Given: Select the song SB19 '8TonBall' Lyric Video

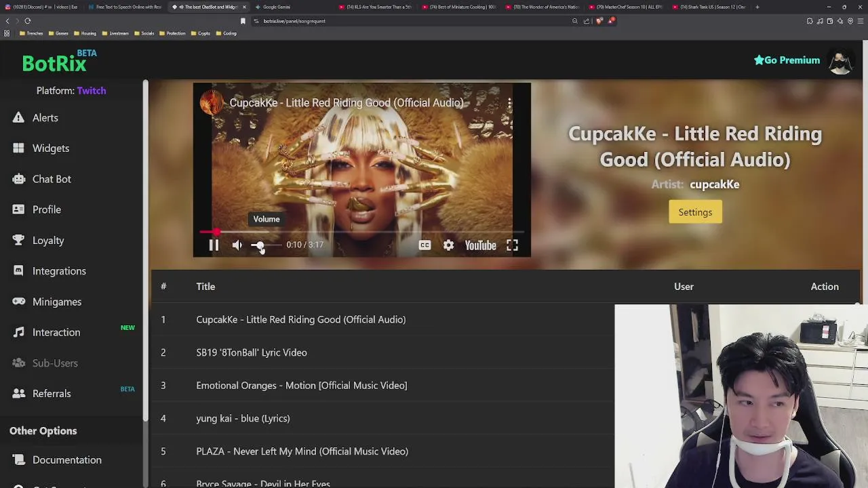Looking at the screenshot, I should tap(252, 352).
